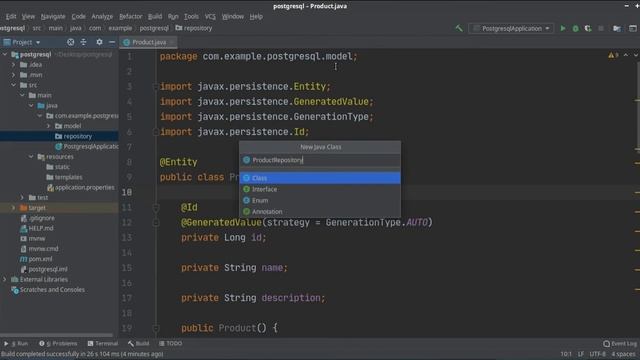Viewport: 640px width, 360px height.
Task: Open the Navigate menu
Action: pyautogui.click(x=53, y=16)
